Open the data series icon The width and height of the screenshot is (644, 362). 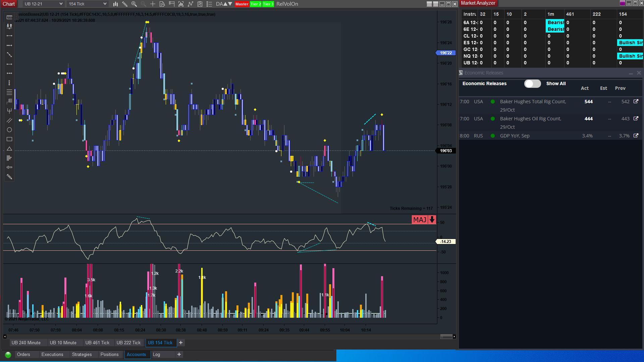[181, 4]
